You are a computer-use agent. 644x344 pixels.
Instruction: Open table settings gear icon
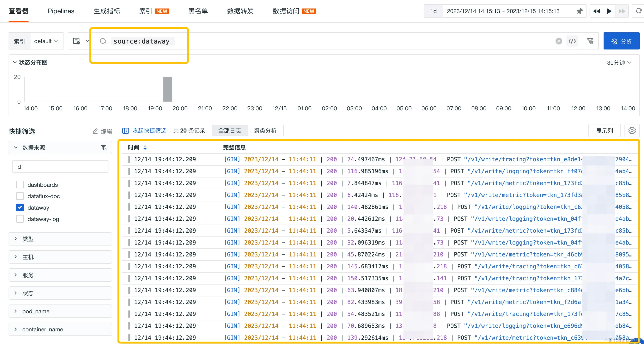632,131
